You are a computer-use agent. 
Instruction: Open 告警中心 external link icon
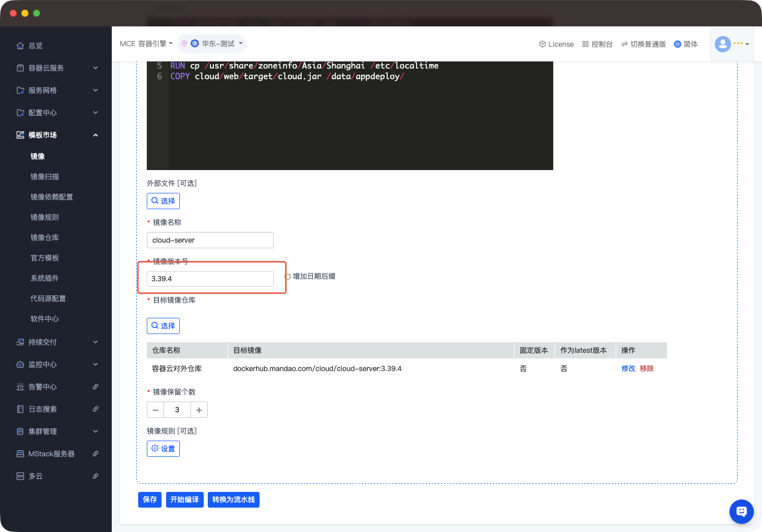(x=96, y=387)
